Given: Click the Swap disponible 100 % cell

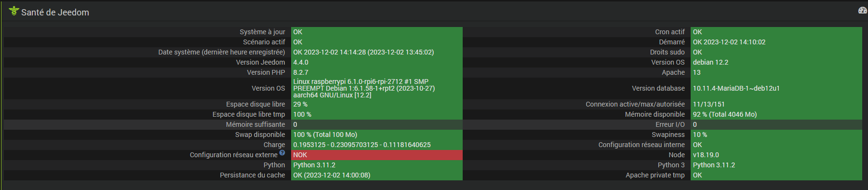Looking at the screenshot, I should pyautogui.click(x=377, y=135).
